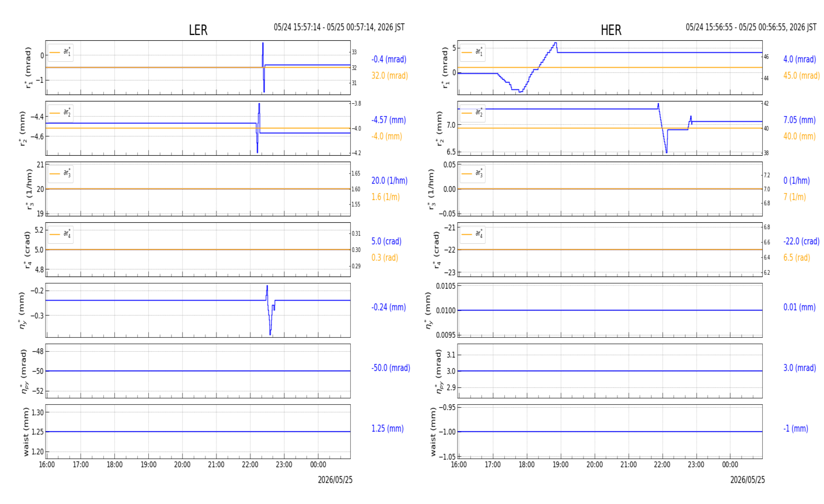This screenshot has width=824, height=504.
Task: Click the 0.01 (mm) value
Action: (799, 307)
